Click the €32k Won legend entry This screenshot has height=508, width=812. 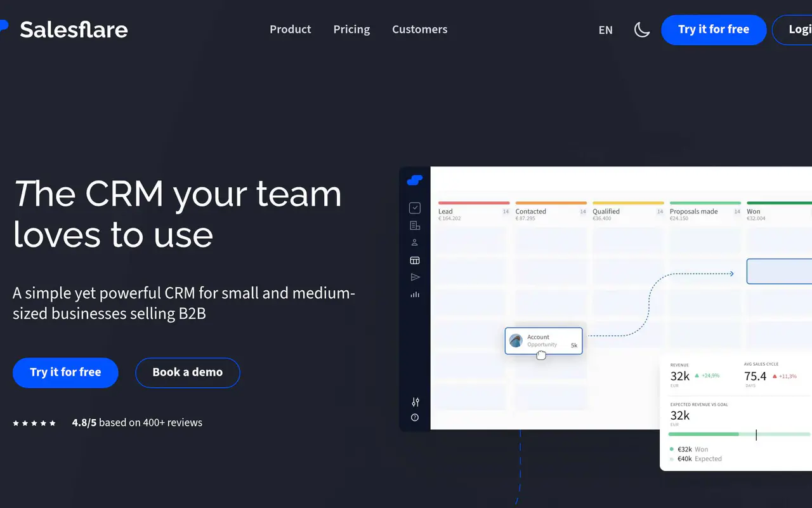[x=689, y=449]
